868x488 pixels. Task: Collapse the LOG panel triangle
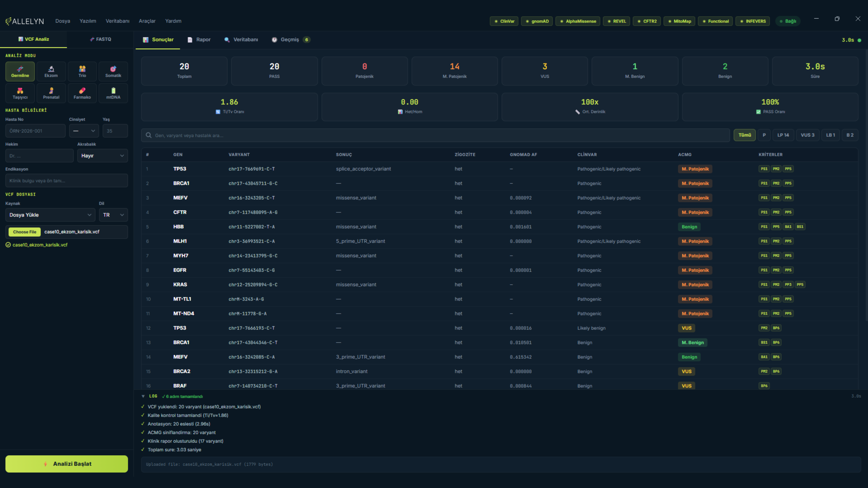(143, 396)
